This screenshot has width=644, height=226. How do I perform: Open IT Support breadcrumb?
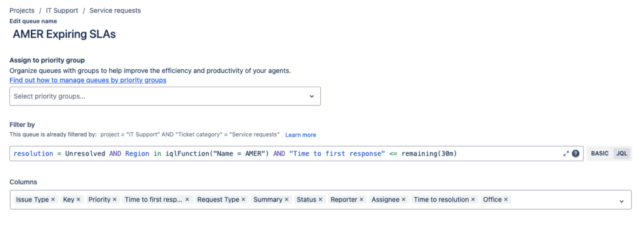point(62,11)
